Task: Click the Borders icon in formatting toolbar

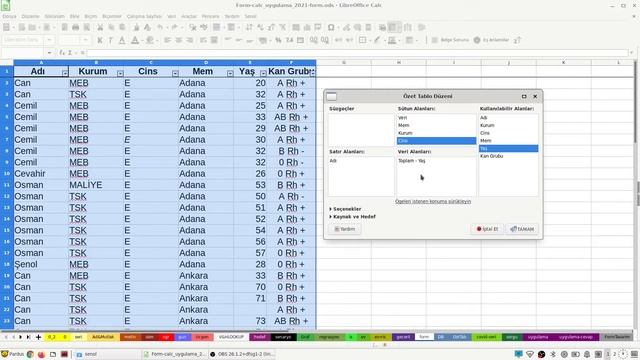Action: coord(362,40)
